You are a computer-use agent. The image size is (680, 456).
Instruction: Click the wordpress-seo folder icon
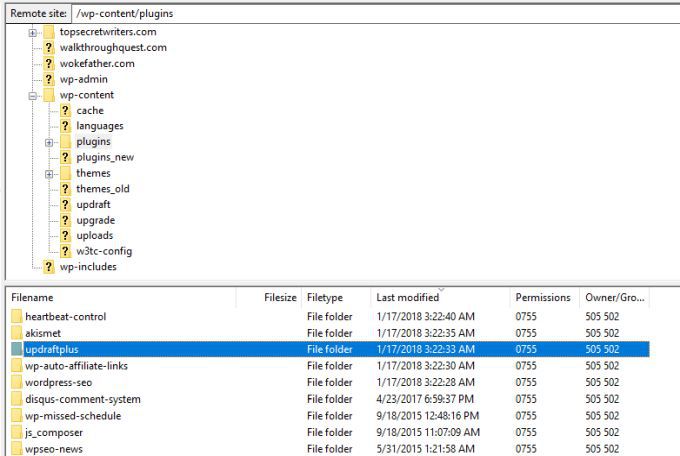(16, 382)
